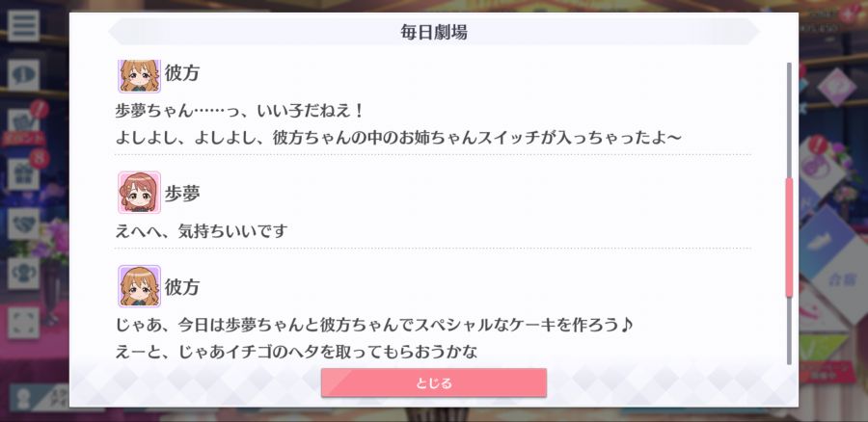Image resolution: width=868 pixels, height=422 pixels.
Task: Click the とじる close button
Action: click(x=433, y=382)
